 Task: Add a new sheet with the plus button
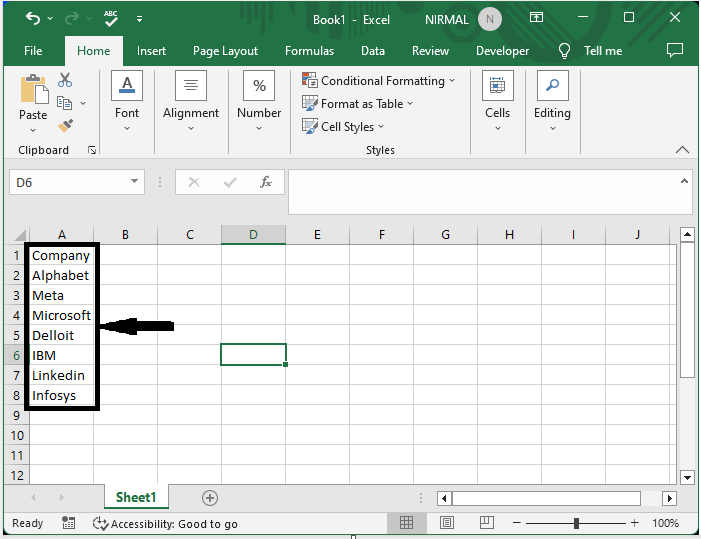[x=210, y=497]
